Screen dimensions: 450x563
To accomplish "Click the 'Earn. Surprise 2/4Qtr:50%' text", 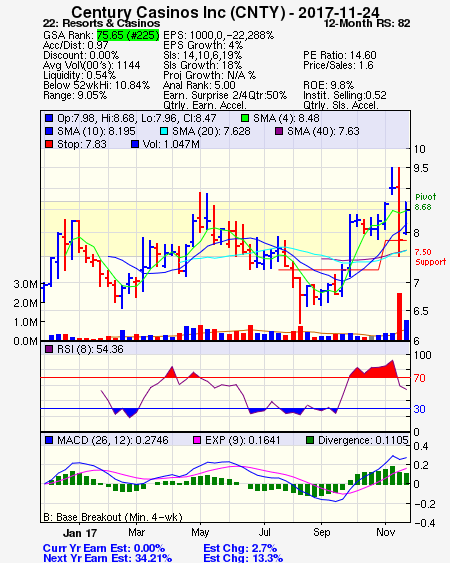I will (225, 96).
